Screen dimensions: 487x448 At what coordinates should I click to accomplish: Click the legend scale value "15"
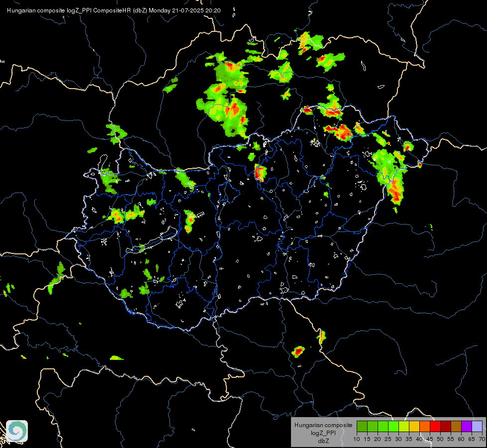click(367, 439)
